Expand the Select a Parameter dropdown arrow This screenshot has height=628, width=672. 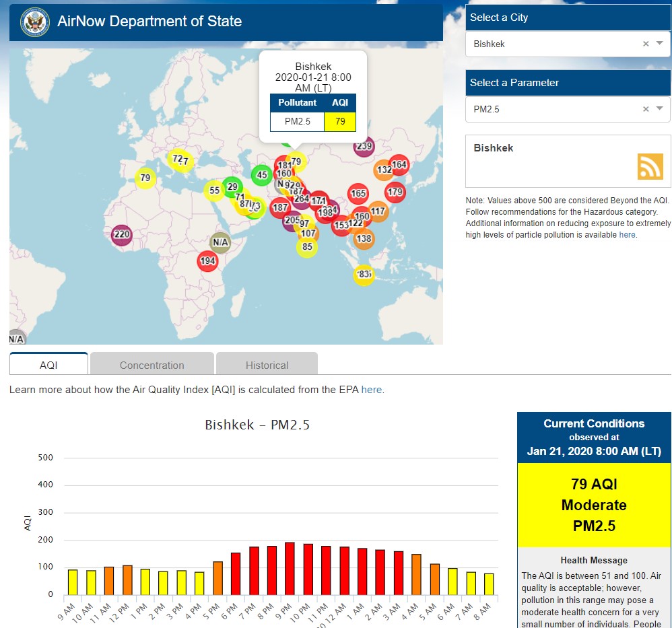pos(659,109)
